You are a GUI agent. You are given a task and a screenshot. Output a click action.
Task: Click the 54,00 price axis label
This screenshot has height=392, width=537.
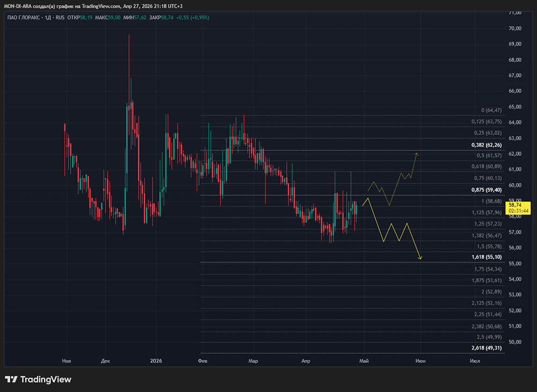point(515,279)
